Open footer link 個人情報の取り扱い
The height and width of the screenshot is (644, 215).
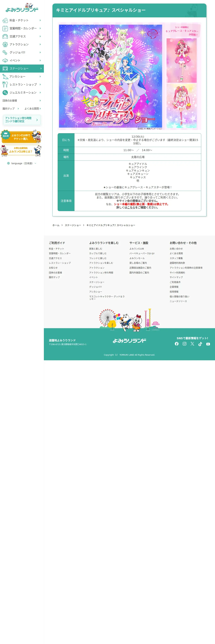(180, 296)
